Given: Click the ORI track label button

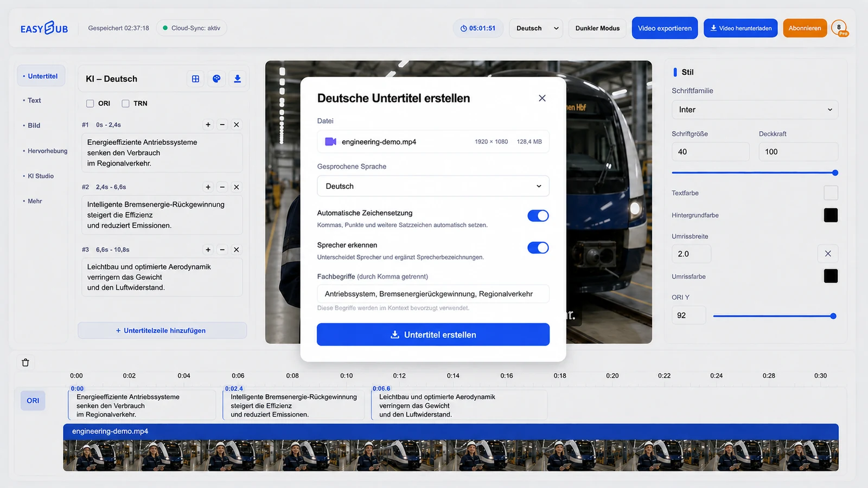Looking at the screenshot, I should coord(33,401).
